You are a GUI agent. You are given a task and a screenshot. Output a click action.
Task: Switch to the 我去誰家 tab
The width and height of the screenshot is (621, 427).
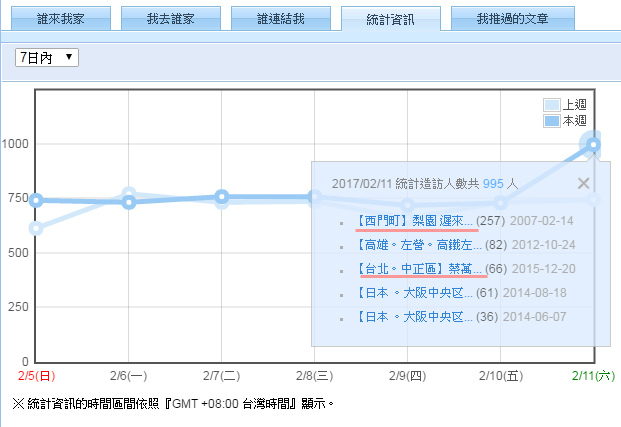(x=171, y=18)
